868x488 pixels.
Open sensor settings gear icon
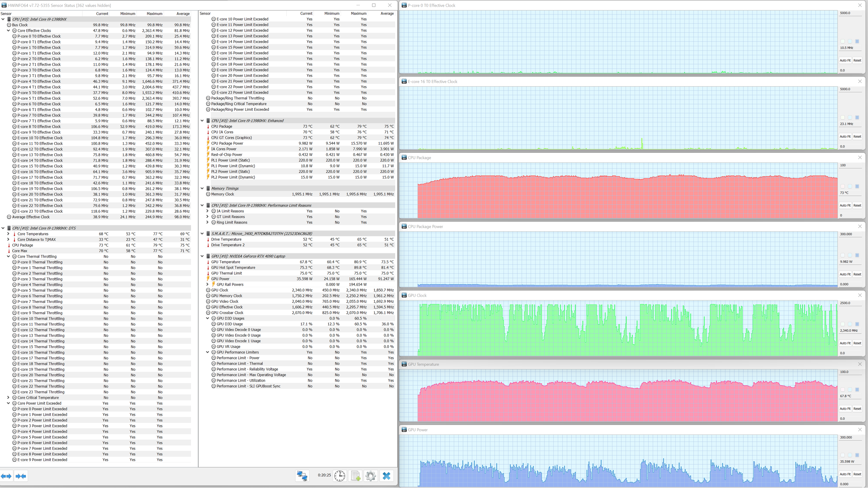pos(371,476)
